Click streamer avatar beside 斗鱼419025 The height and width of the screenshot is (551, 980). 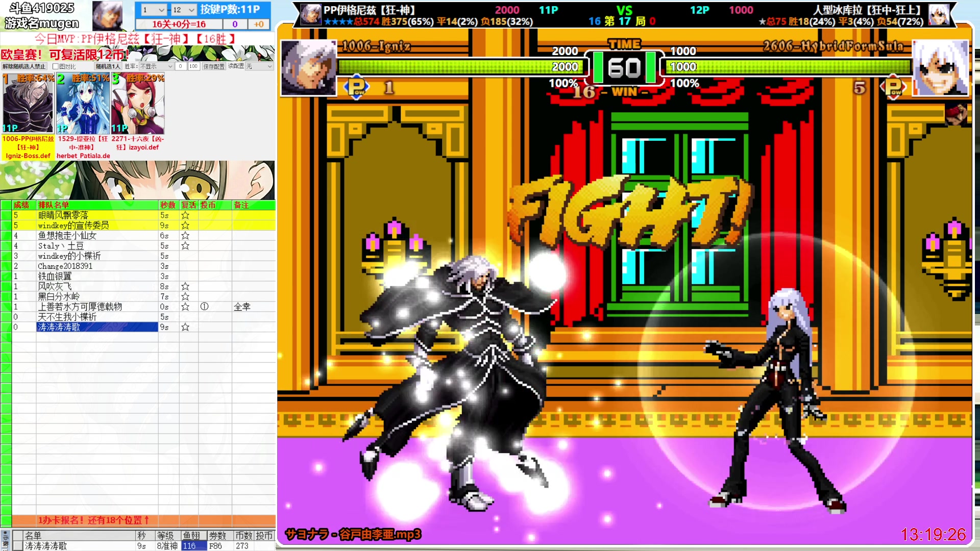[x=107, y=16]
